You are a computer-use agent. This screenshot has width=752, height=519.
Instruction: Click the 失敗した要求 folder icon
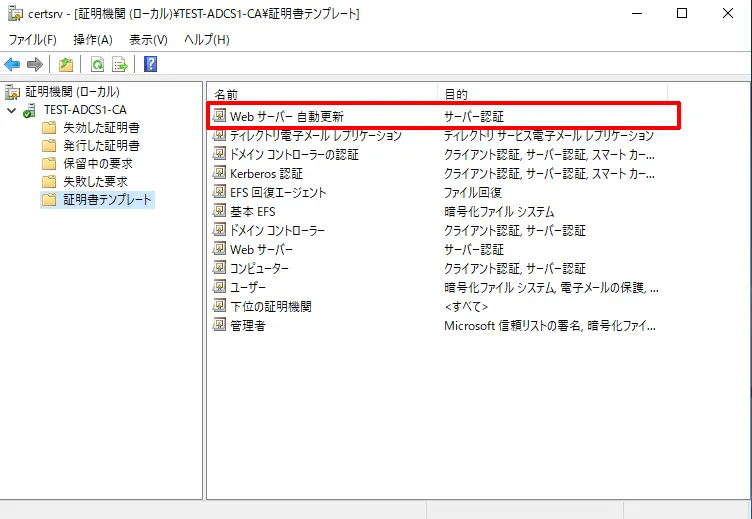pyautogui.click(x=49, y=182)
